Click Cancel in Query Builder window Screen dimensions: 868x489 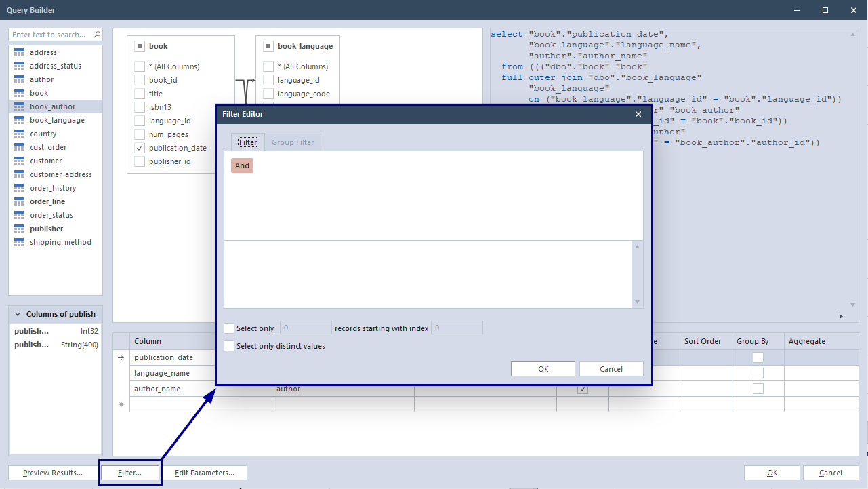(831, 473)
